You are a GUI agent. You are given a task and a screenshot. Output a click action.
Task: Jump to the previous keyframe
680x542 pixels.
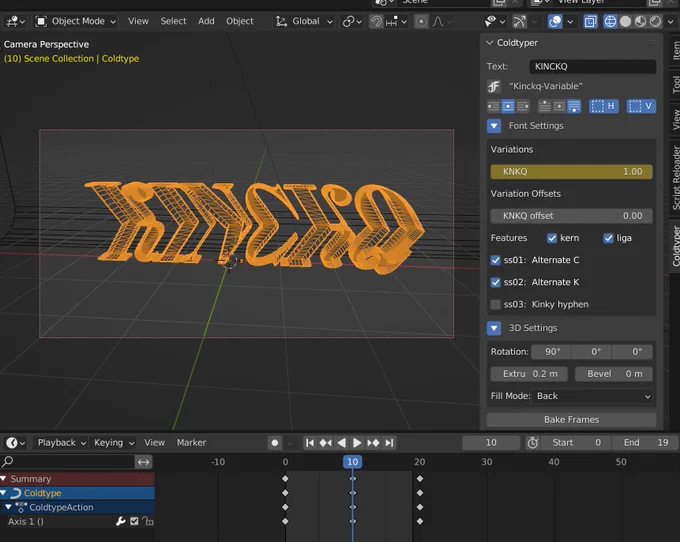[326, 443]
